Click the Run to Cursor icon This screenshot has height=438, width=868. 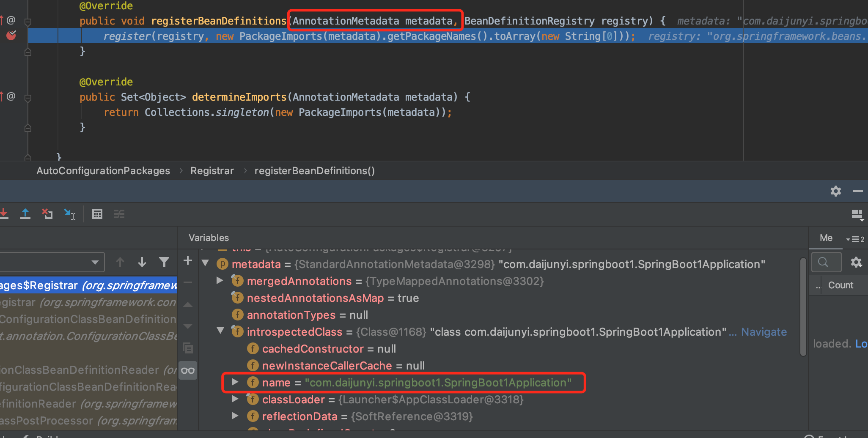click(x=70, y=214)
